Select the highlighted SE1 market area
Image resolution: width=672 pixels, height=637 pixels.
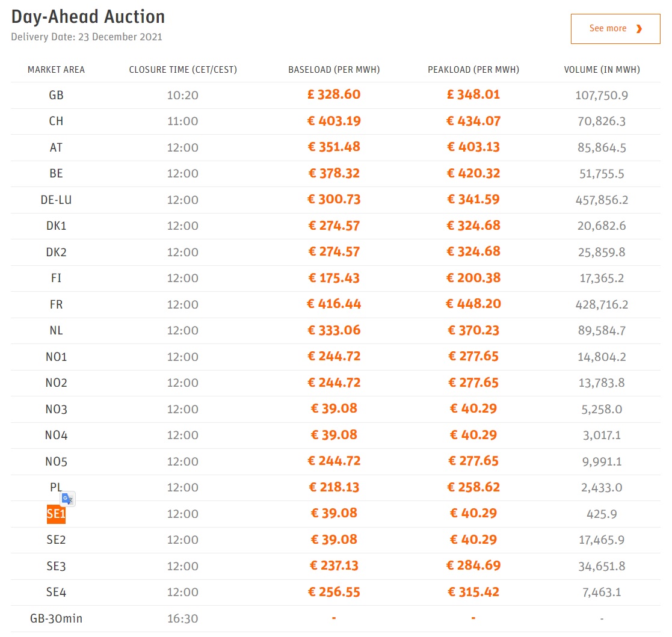click(56, 514)
